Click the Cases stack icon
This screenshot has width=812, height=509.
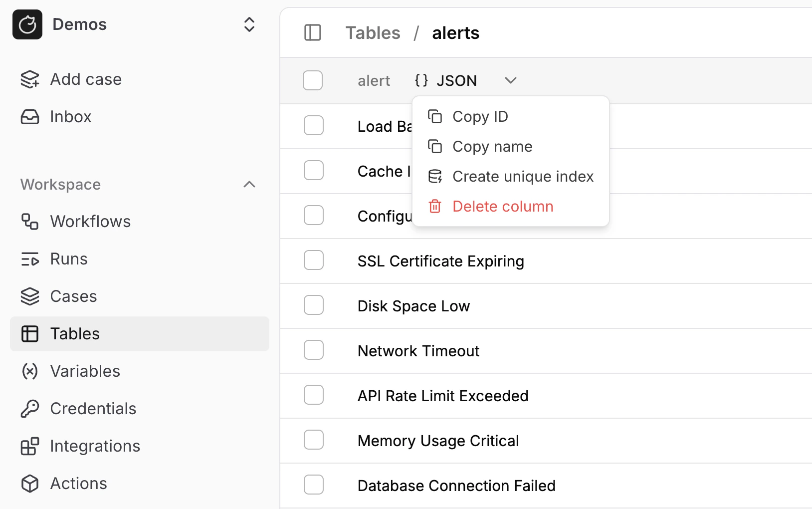[x=29, y=296]
